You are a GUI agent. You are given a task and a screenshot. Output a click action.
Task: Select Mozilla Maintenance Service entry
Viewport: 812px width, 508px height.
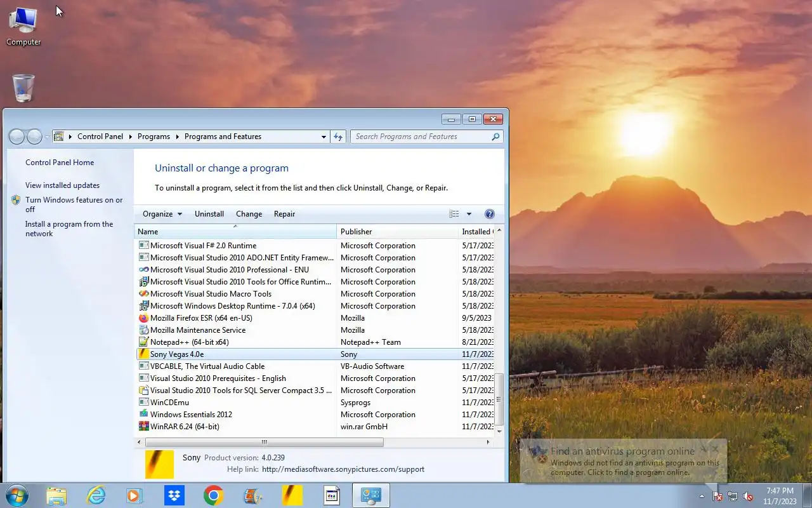(x=315, y=330)
